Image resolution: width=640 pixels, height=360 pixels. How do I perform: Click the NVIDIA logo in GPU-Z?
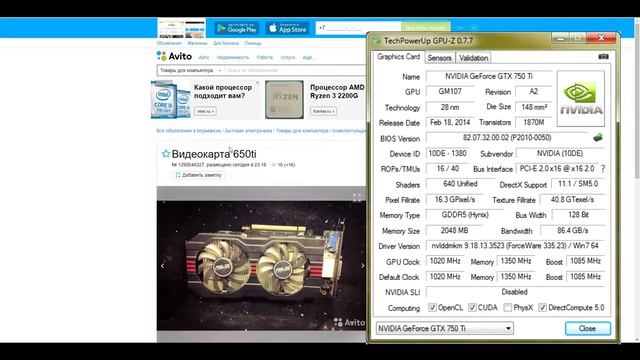(x=580, y=98)
